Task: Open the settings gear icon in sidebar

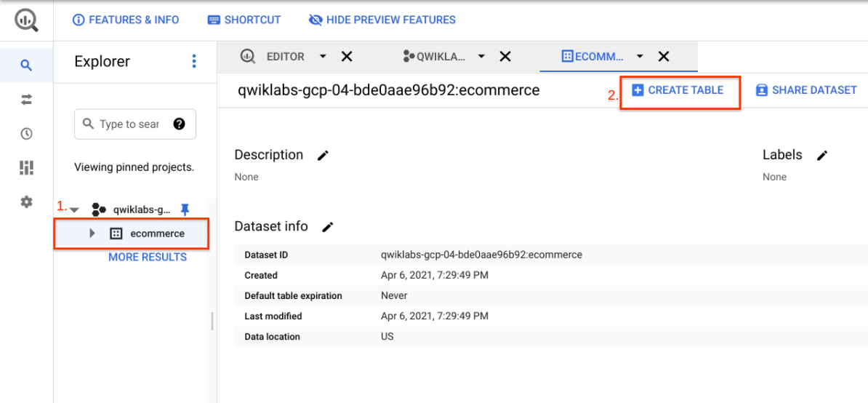Action: (x=26, y=202)
